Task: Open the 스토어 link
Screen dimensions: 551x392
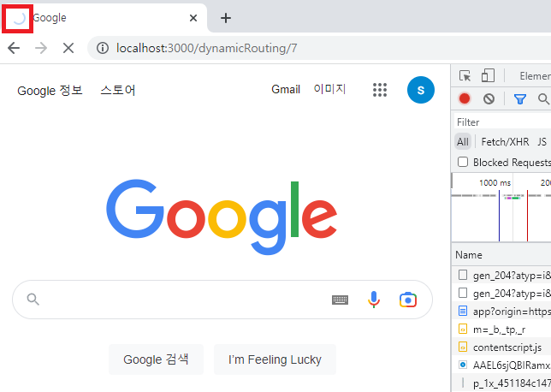Action: click(x=118, y=90)
